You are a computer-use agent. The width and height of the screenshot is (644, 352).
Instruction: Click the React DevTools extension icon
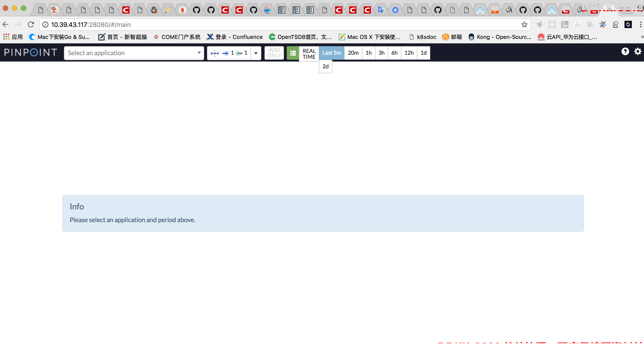point(552,24)
